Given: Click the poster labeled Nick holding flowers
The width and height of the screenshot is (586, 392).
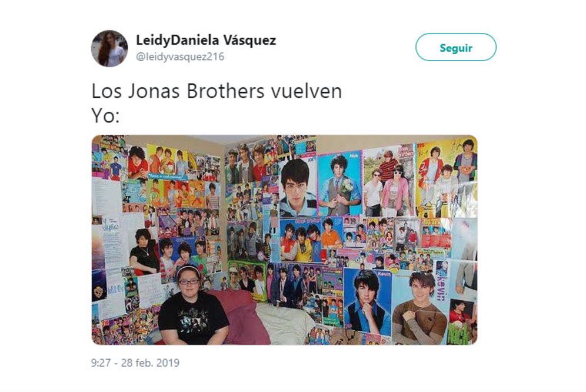Looking at the screenshot, I should pos(339,183).
